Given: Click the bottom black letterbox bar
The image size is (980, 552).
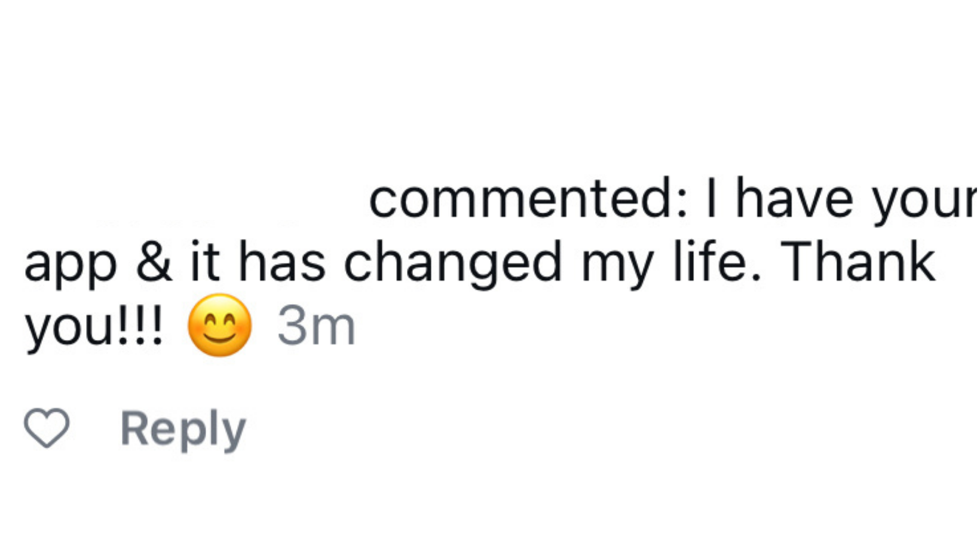Looking at the screenshot, I should pos(490,513).
